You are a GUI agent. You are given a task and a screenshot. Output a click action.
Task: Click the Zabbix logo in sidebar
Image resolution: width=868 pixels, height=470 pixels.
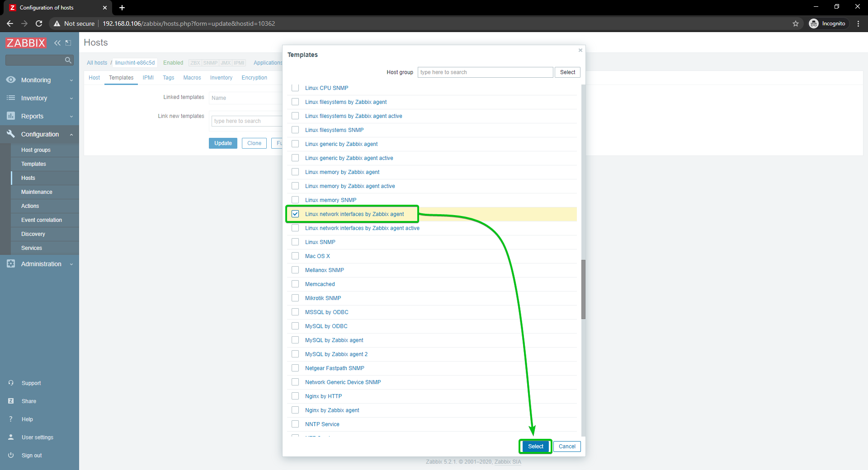[26, 43]
